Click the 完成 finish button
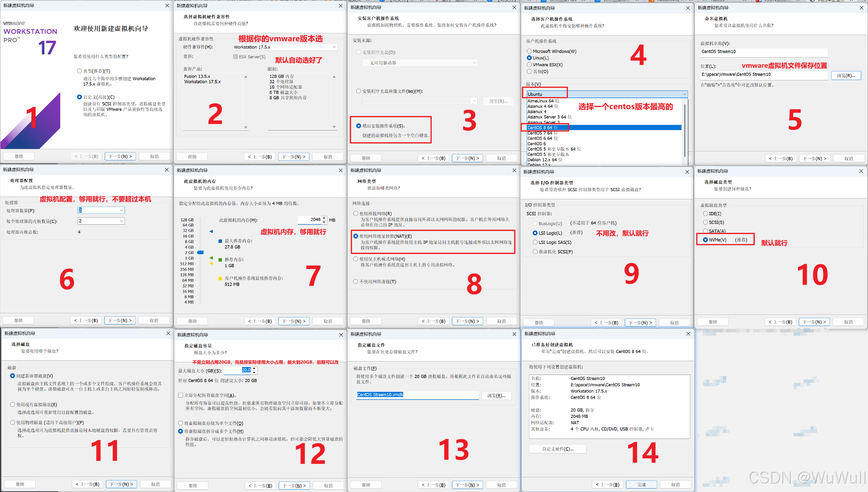 [x=641, y=485]
